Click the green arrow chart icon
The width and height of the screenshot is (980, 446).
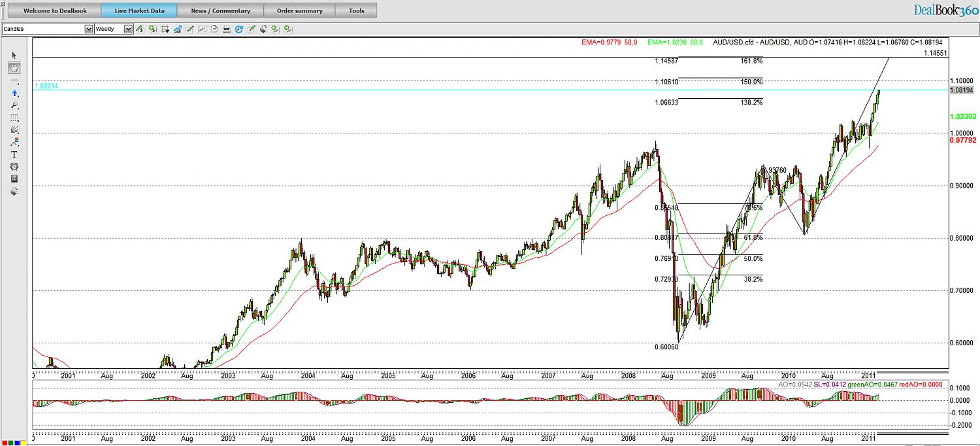coord(276,29)
